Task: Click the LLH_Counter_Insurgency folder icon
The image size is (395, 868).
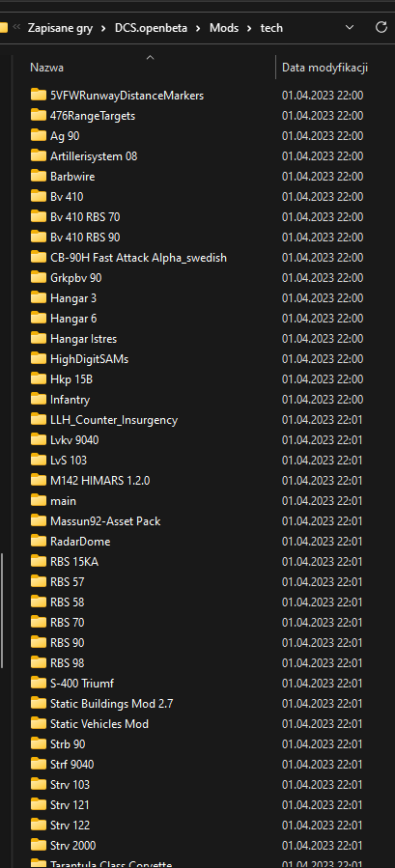Action: coord(39,420)
